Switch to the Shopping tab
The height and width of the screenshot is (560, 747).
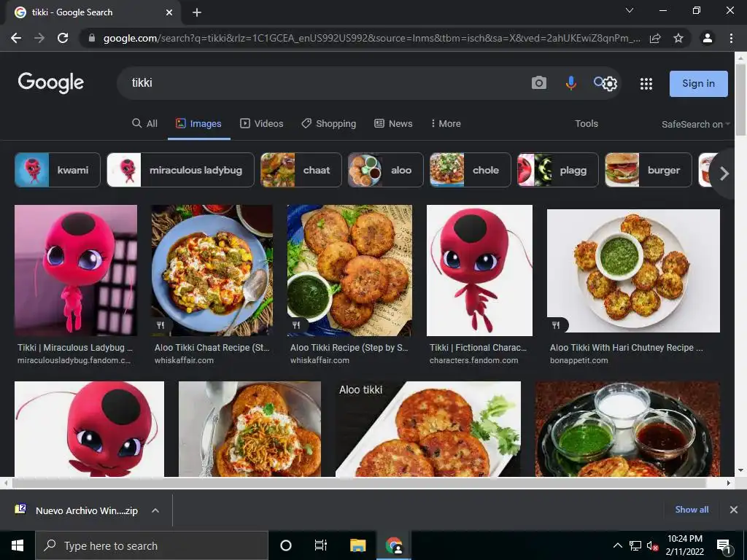329,124
